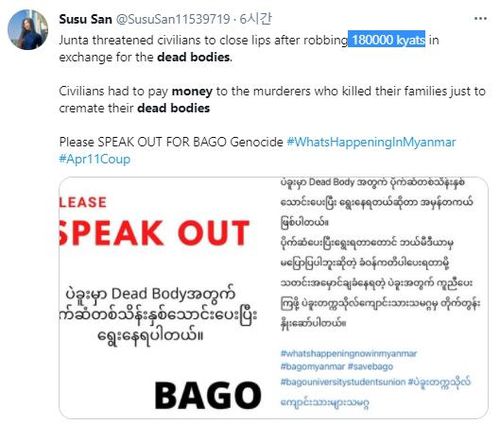
Task: Click the #savebago hashtag in image
Action: (370, 366)
